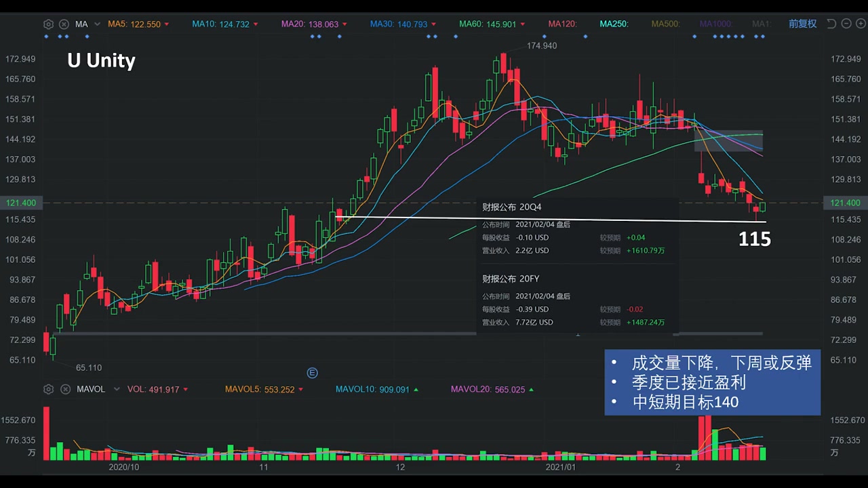868x488 pixels.
Task: Open MA indicator settings gear
Action: (x=48, y=24)
